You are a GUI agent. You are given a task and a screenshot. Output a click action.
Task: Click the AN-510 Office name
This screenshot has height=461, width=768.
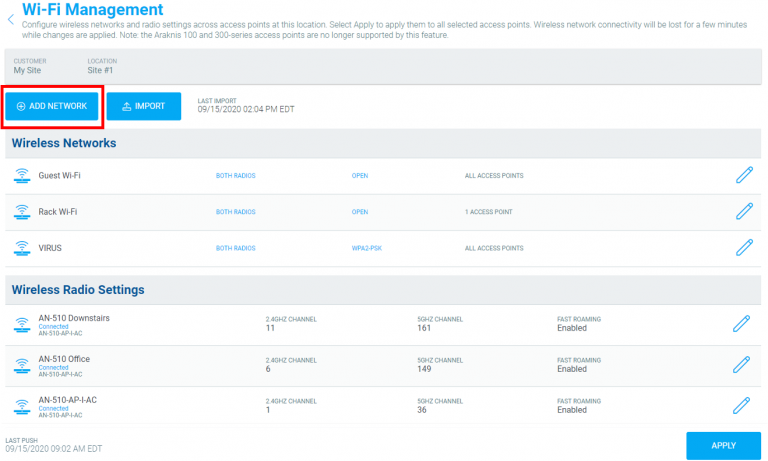[x=64, y=359]
